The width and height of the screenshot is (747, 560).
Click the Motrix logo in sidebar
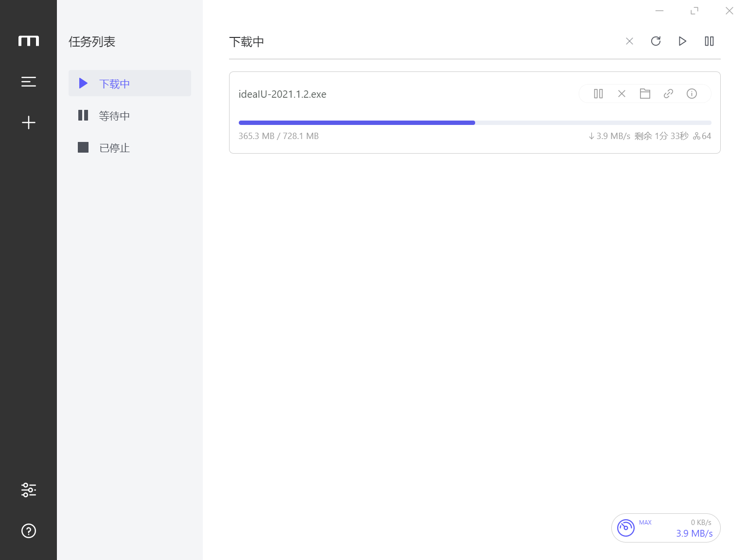29,40
